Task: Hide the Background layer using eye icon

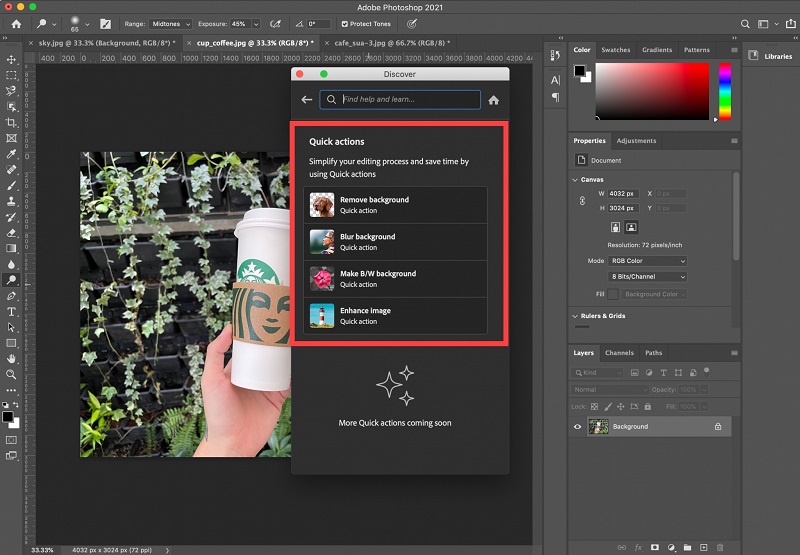Action: pyautogui.click(x=577, y=427)
